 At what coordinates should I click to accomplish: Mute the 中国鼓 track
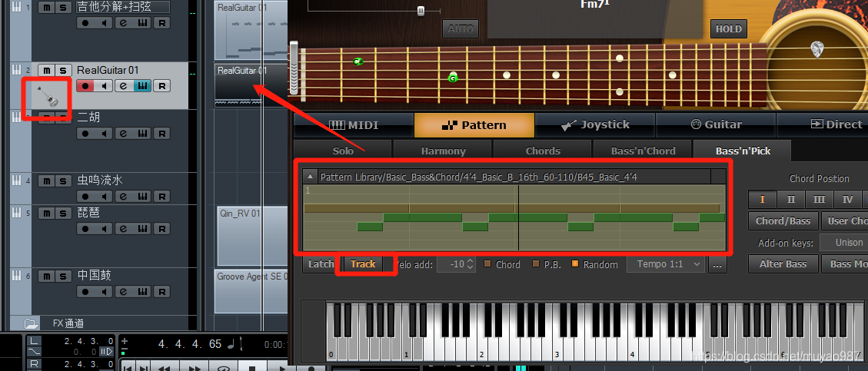pyautogui.click(x=47, y=276)
